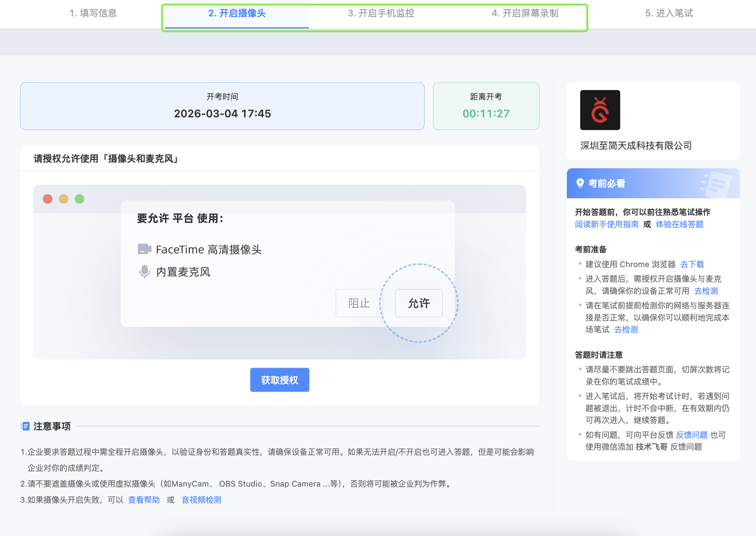The height and width of the screenshot is (536, 756).
Task: Jump to the 5. 进入笔试 step
Action: (x=669, y=13)
